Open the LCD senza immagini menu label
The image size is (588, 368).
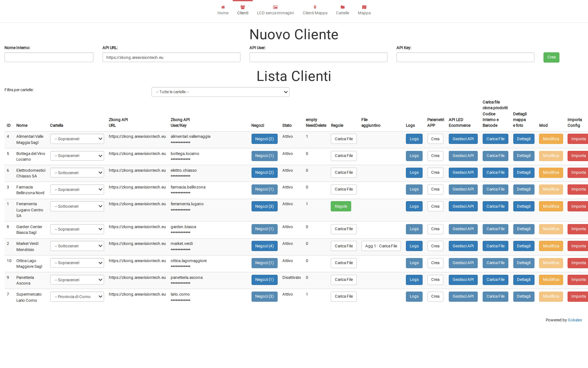[275, 13]
